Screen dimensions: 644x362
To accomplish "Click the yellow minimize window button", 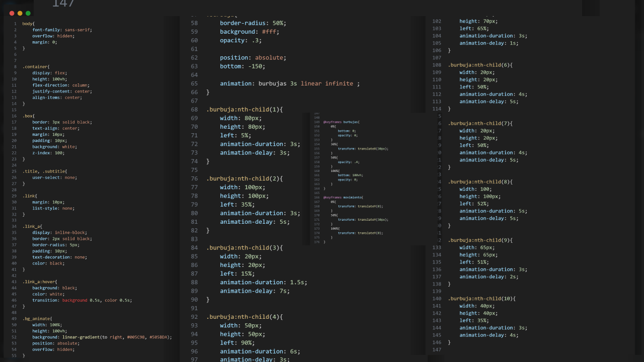I will (20, 14).
